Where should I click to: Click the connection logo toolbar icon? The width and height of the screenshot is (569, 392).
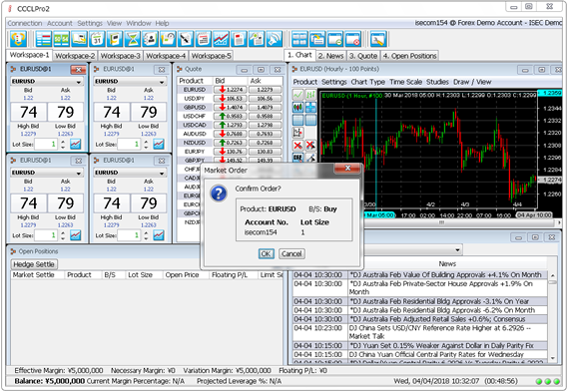pyautogui.click(x=18, y=39)
